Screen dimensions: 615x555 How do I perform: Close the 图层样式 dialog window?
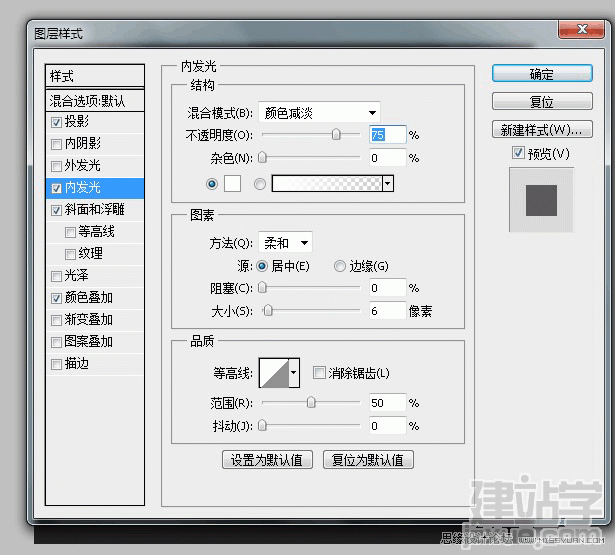coord(581,29)
